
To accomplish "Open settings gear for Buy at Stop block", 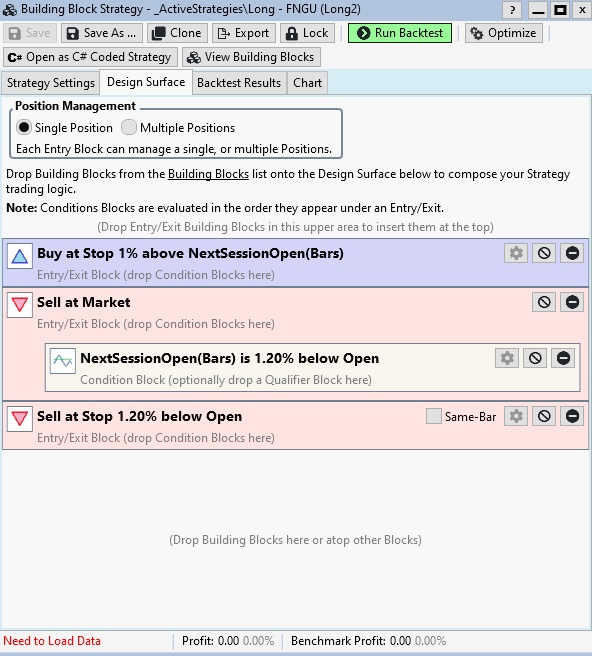I will [x=516, y=253].
